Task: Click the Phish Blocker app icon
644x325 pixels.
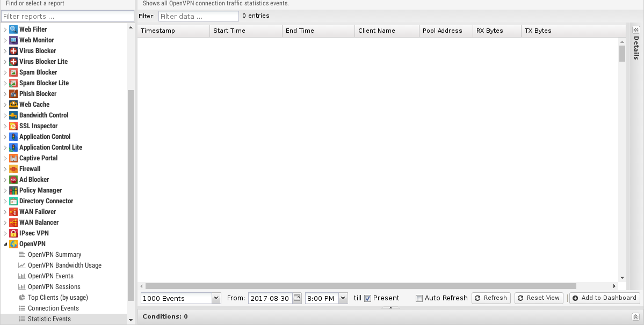Action: 13,94
